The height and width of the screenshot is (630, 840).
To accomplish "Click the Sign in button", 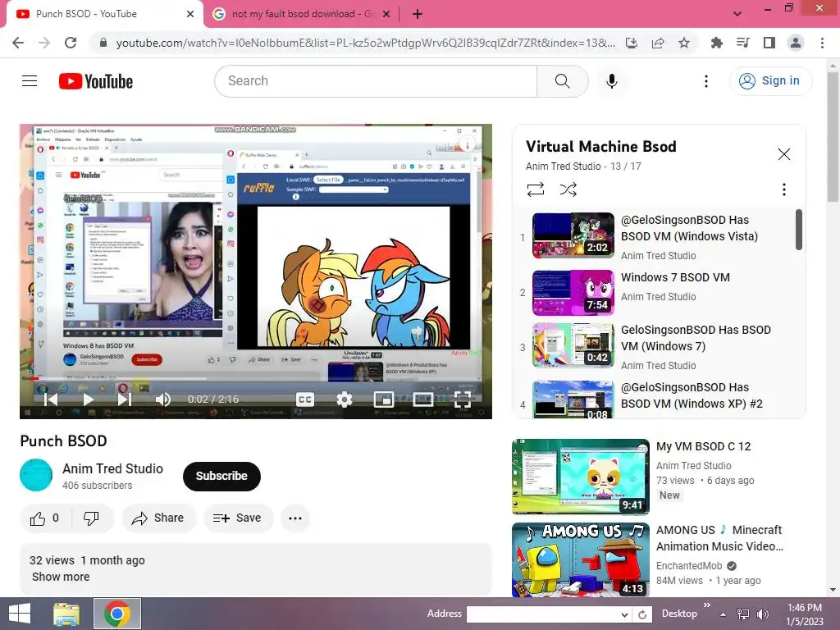I will (x=771, y=81).
